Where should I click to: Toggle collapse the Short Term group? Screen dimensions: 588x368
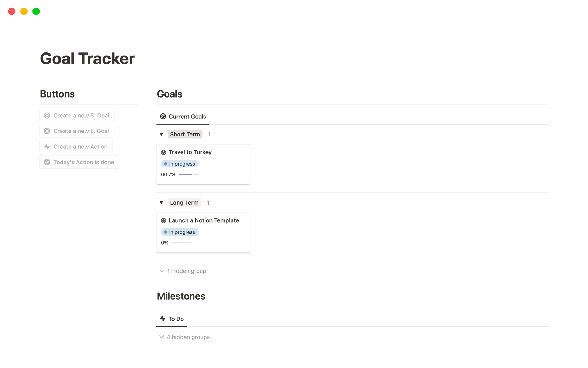click(x=161, y=134)
